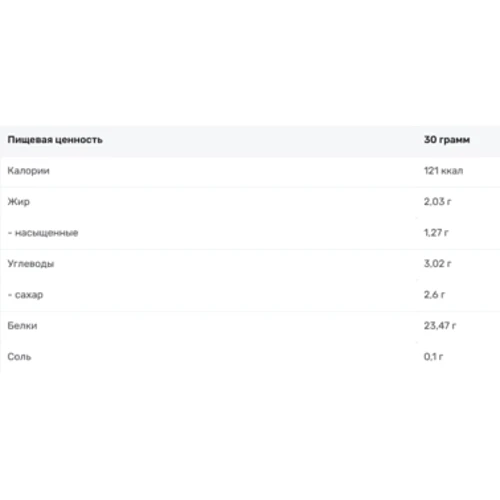Click the empty middle of the Белки row
This screenshot has width=500, height=500.
click(233, 326)
